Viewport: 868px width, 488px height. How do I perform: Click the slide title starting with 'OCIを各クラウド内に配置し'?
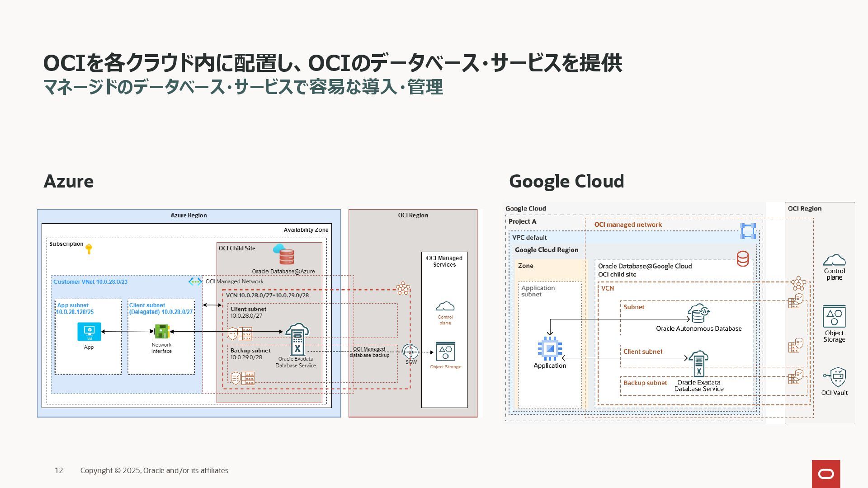333,63
